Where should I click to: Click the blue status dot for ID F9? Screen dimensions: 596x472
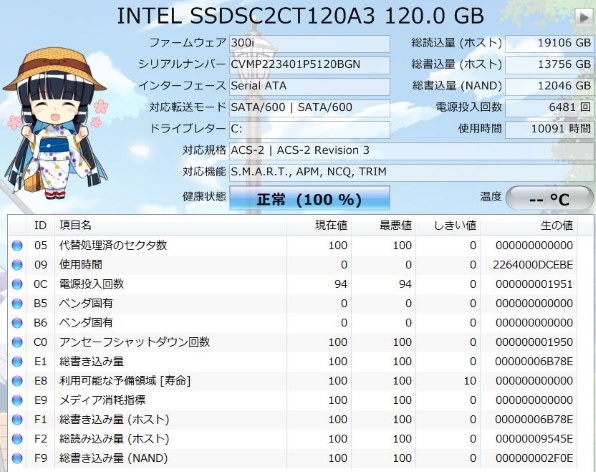[17, 458]
